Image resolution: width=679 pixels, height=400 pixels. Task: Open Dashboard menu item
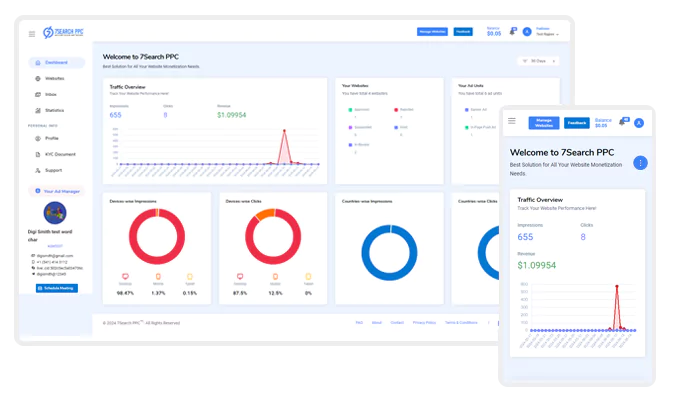point(57,63)
